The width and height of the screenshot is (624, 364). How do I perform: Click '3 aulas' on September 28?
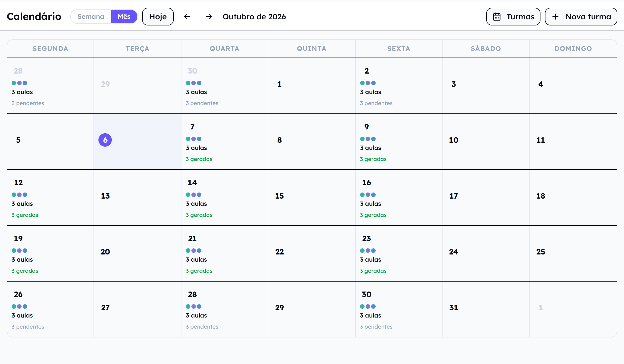click(x=22, y=92)
